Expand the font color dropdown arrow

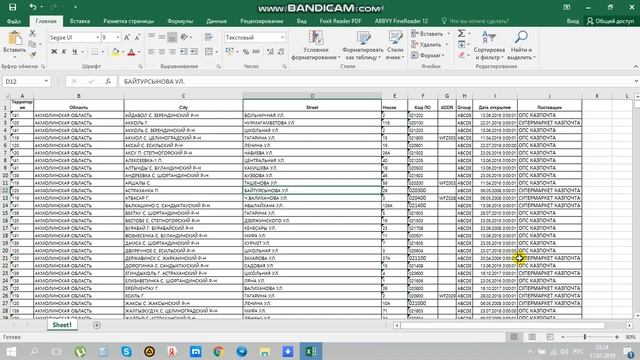pos(139,52)
